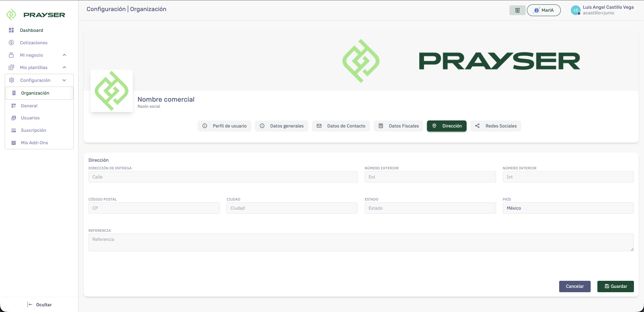
Task: Click the receipt icon button in the header
Action: (518, 10)
